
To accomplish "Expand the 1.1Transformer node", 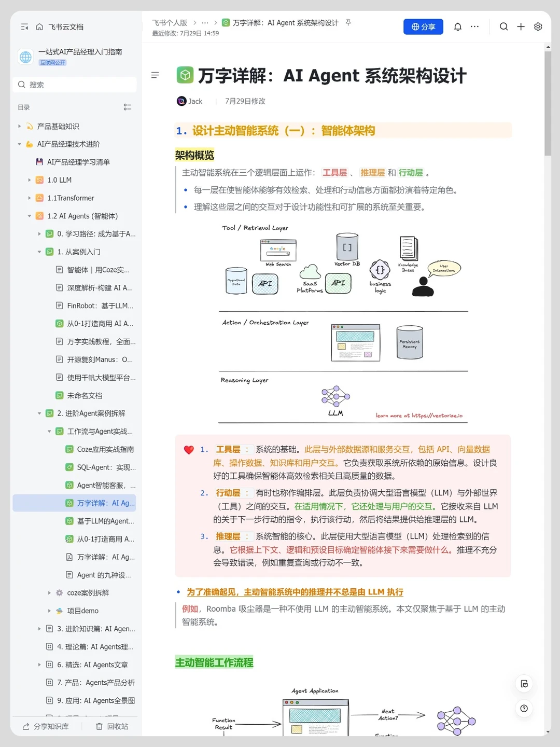I will 30,198.
